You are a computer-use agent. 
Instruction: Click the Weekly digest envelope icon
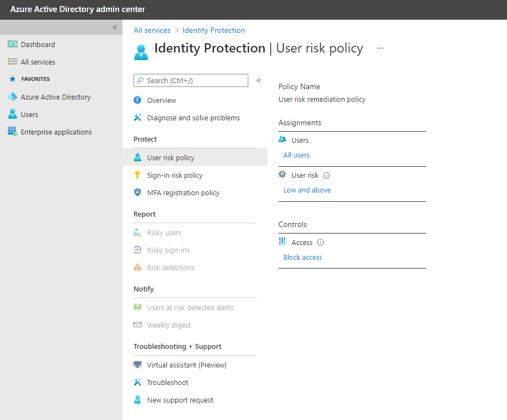click(137, 325)
